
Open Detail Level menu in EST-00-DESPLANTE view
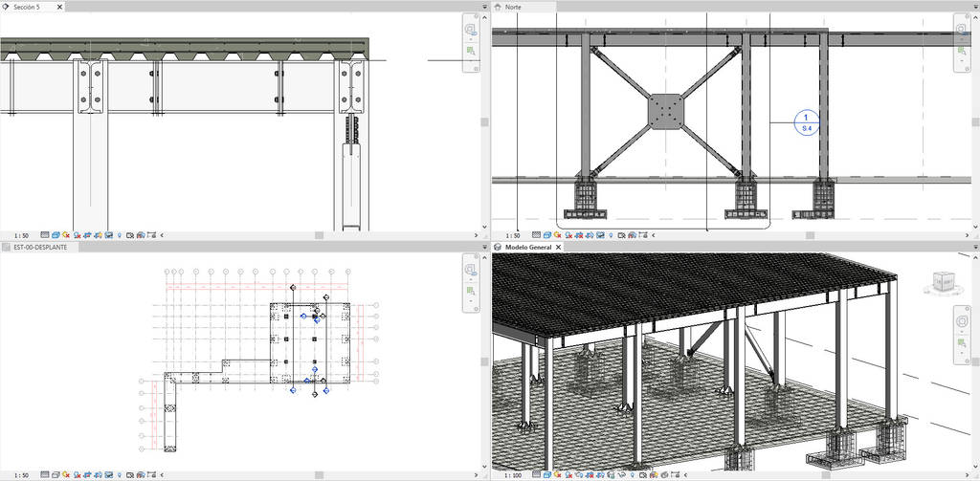coord(44,475)
